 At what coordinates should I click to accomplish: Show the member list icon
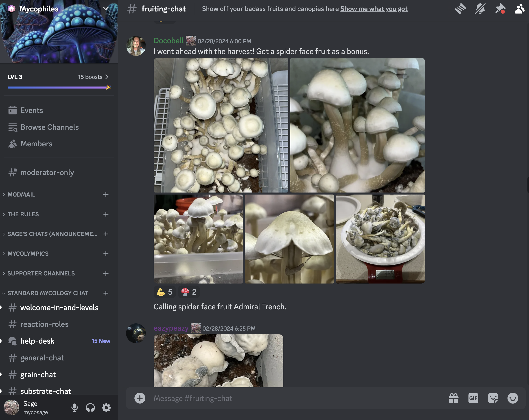click(519, 9)
